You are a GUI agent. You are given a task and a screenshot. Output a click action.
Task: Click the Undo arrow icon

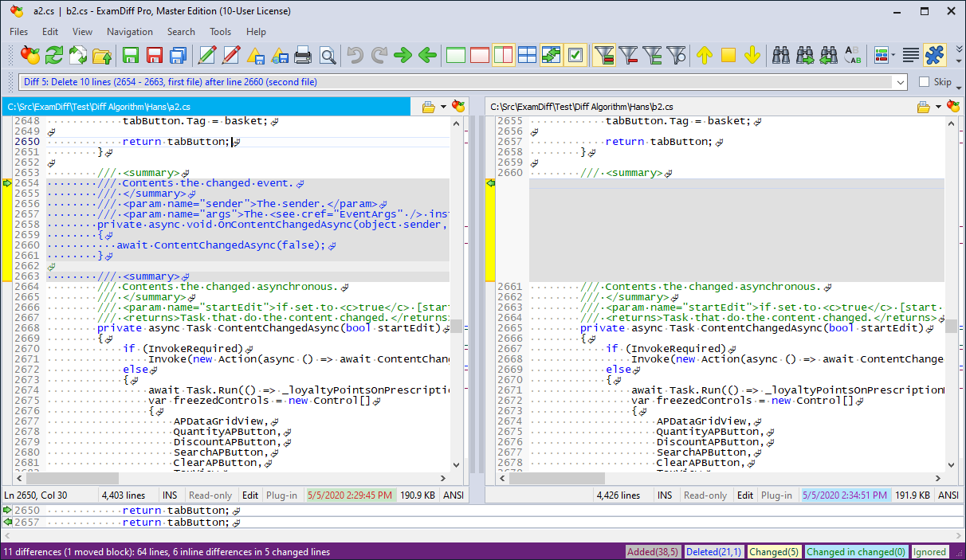tap(355, 55)
